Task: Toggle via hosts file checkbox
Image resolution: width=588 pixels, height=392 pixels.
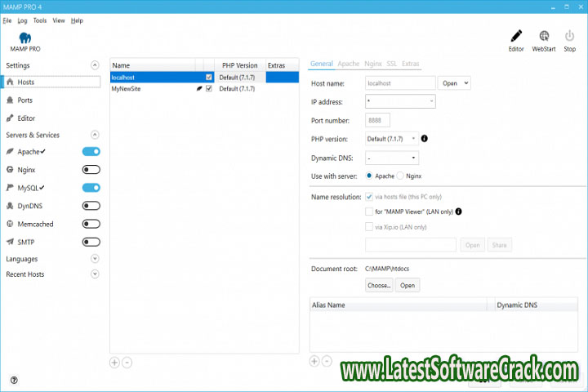Action: coord(369,197)
